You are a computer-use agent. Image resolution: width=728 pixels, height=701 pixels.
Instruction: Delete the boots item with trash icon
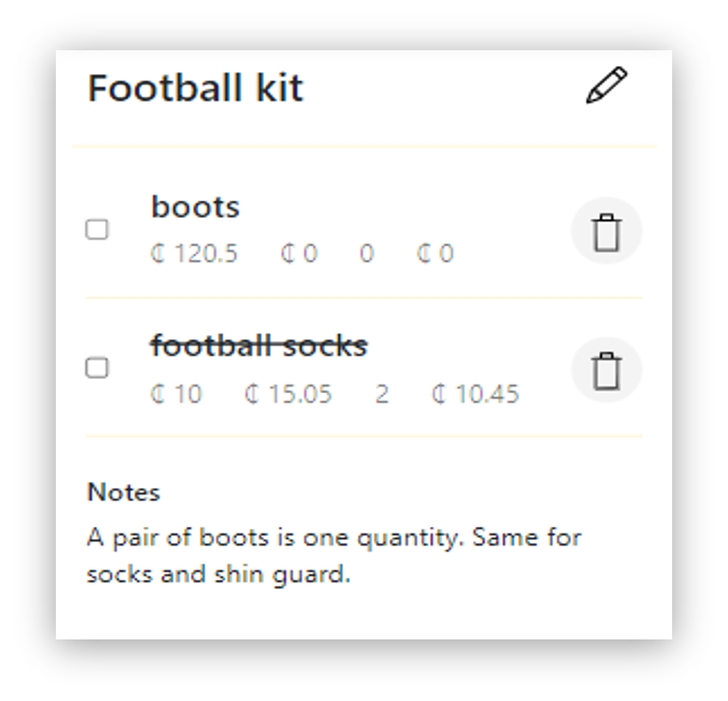[x=607, y=231]
